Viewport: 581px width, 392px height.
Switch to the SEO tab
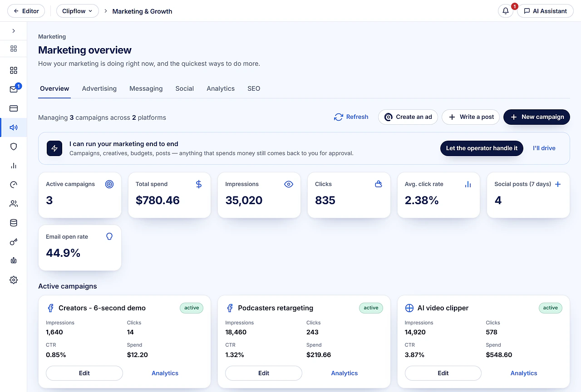click(x=254, y=88)
